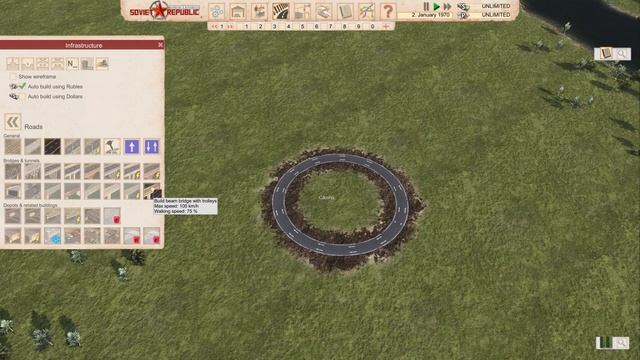640x360 pixels.
Task: Go back using the double chevron button
Action: tap(13, 122)
